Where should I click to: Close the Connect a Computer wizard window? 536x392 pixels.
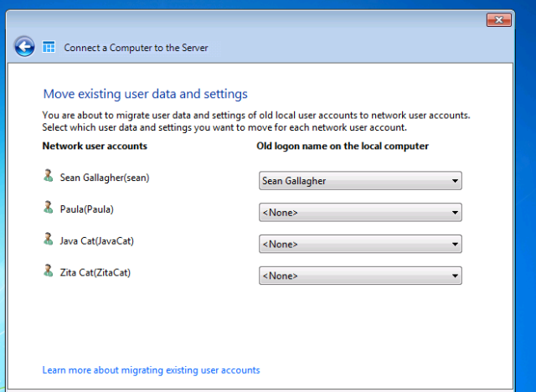[499, 20]
